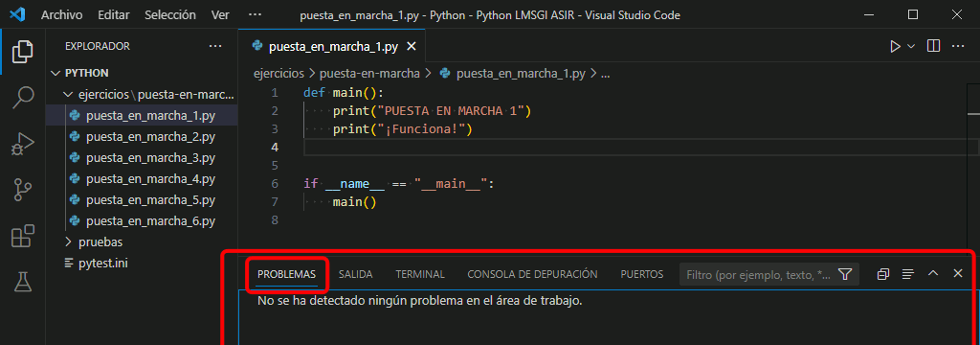Screen dimensions: 980x345
Task: Show more menu items ellipsis in title bar
Action: pos(255,13)
